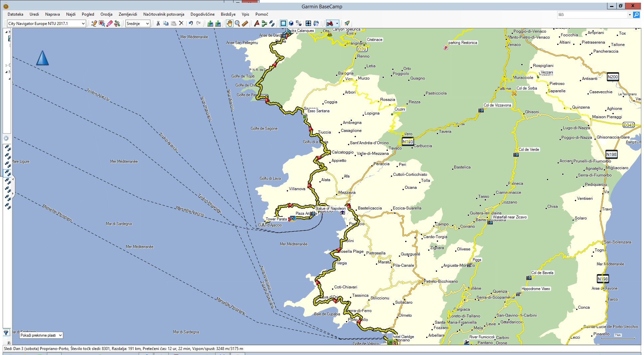Select the Pan (hand) tool
Screen dimensions: 644x355
point(230,23)
